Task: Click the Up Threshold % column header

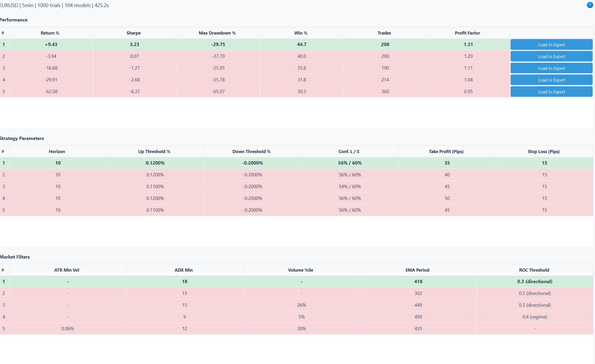Action: (154, 151)
